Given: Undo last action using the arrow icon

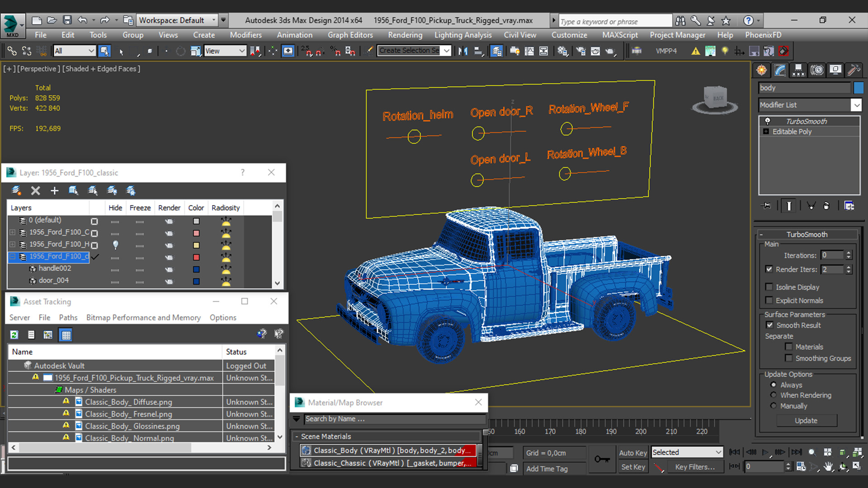Looking at the screenshot, I should 82,20.
